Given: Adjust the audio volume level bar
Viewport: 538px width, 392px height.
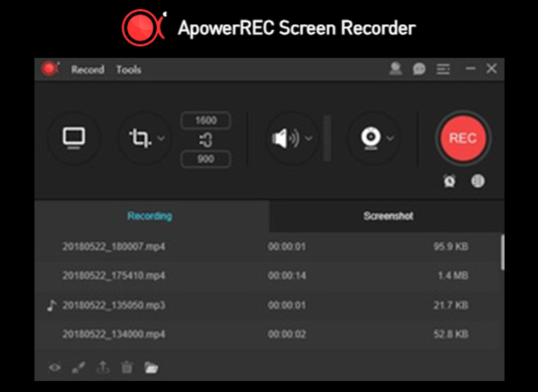Looking at the screenshot, I should 327,138.
